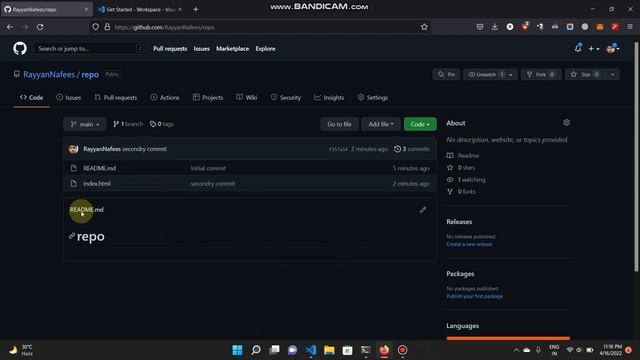This screenshot has height=360, width=640.
Task: Open Firefox from the taskbar
Action: 384,350
